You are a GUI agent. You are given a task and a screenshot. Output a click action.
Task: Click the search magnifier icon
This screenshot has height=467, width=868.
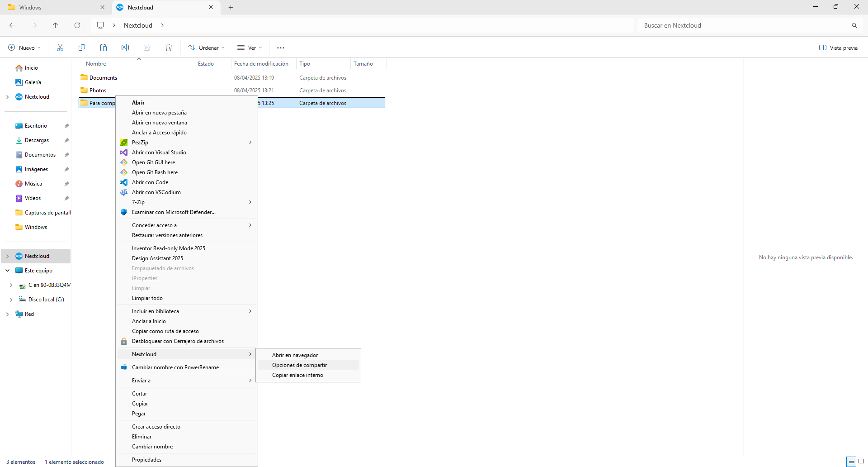tap(854, 25)
